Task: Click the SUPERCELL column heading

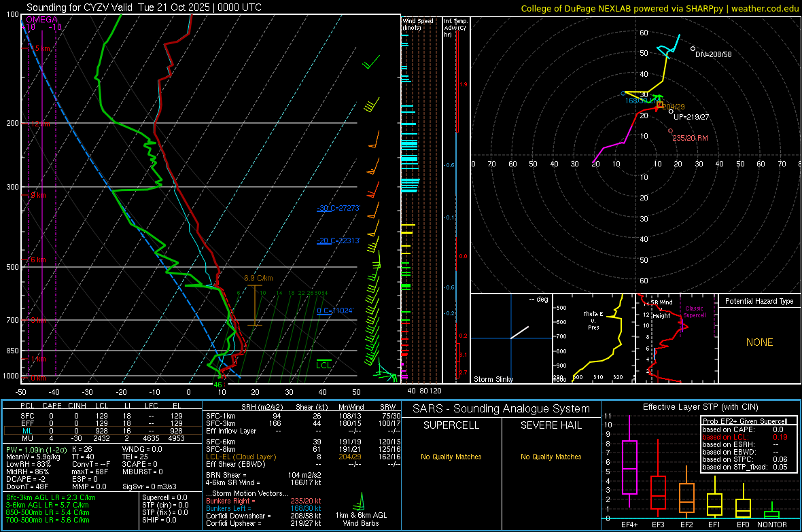Action: tap(451, 425)
